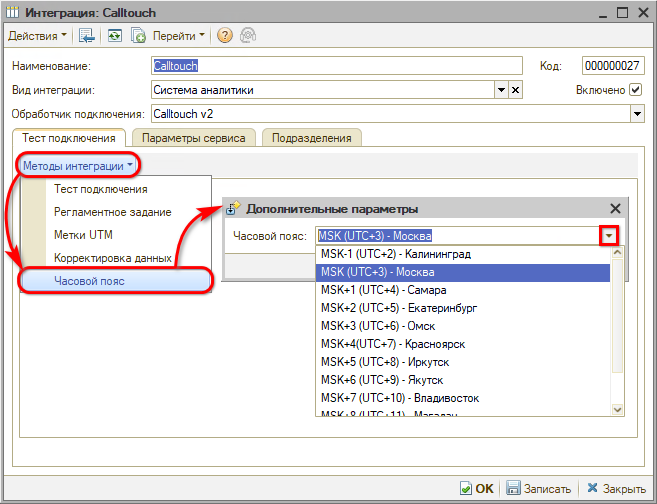This screenshot has height=504, width=657.
Task: Click the Закрыть button
Action: coord(617,488)
